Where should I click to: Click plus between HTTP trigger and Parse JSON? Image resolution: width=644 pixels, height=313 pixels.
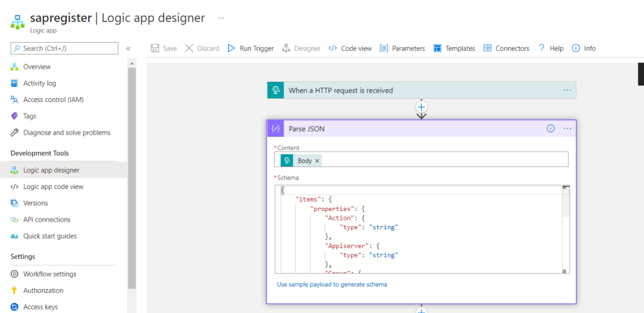tap(421, 107)
